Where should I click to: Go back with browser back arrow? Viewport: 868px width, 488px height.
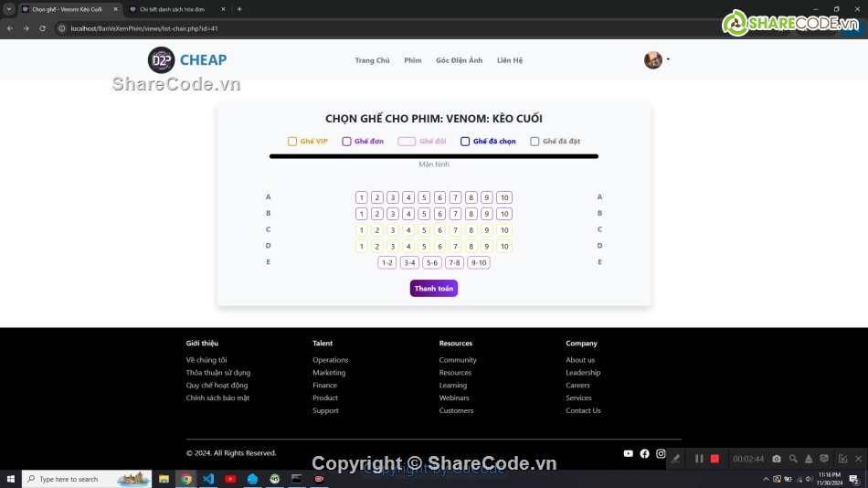[x=10, y=28]
